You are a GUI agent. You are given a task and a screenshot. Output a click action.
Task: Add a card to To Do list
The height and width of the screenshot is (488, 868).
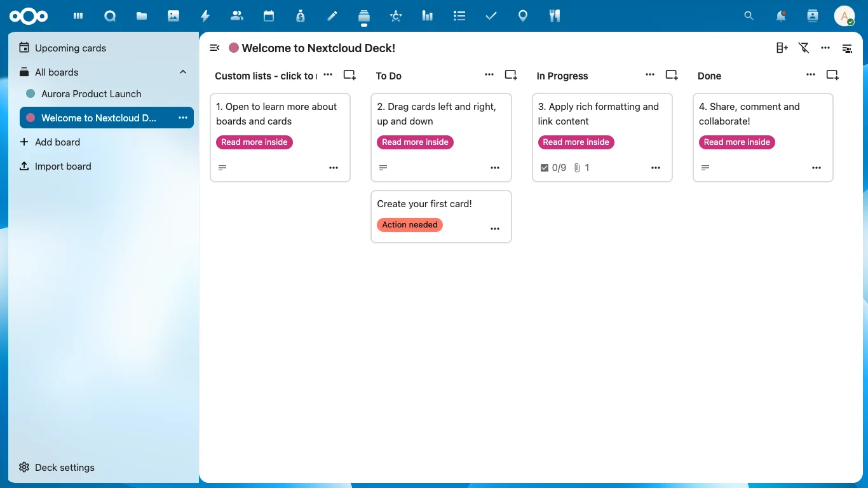[x=511, y=75]
